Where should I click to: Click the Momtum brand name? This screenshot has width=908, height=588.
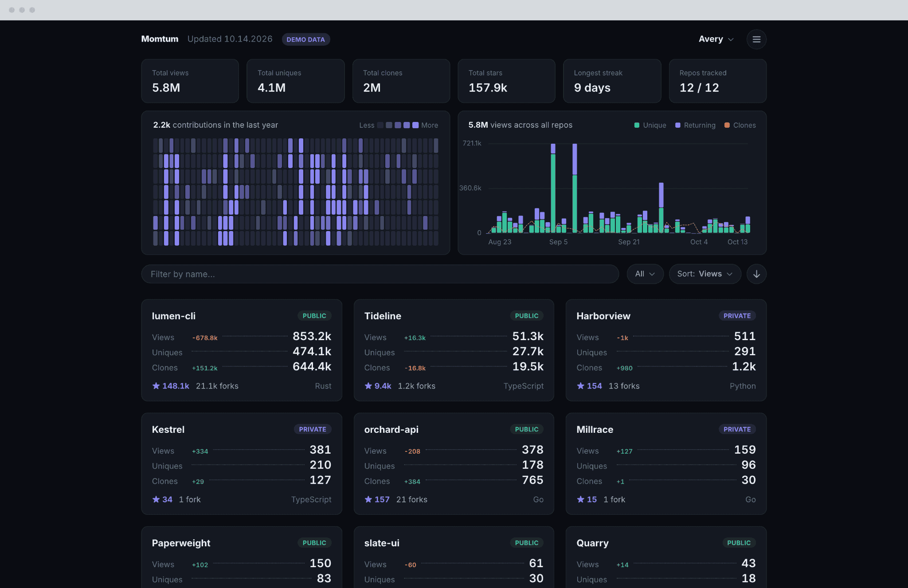160,39
